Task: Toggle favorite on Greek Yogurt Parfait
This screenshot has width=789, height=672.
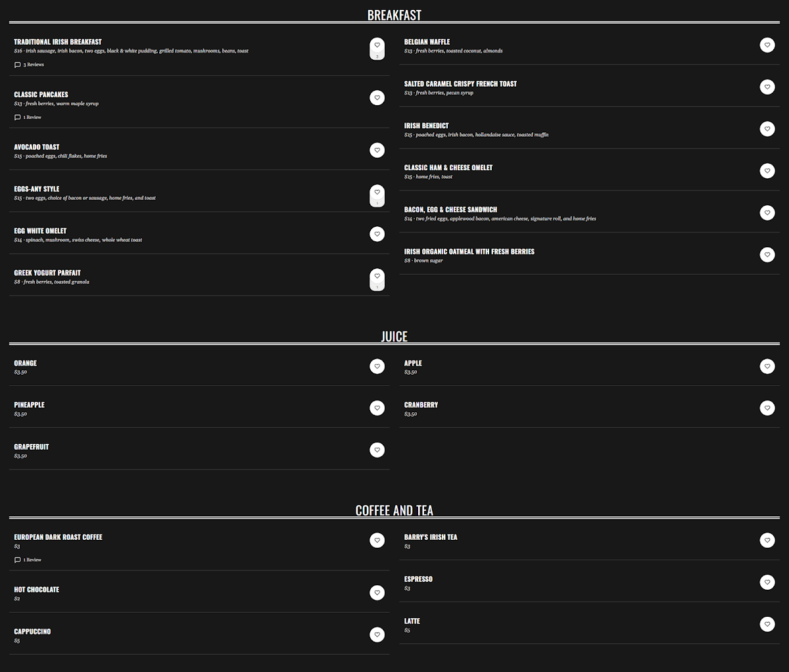Action: [377, 276]
